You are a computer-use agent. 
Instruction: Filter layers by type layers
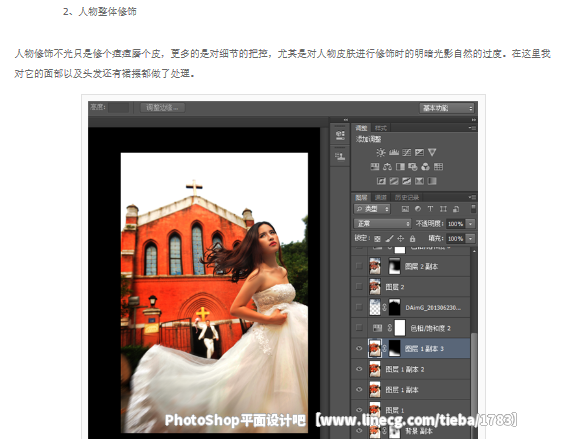point(430,209)
